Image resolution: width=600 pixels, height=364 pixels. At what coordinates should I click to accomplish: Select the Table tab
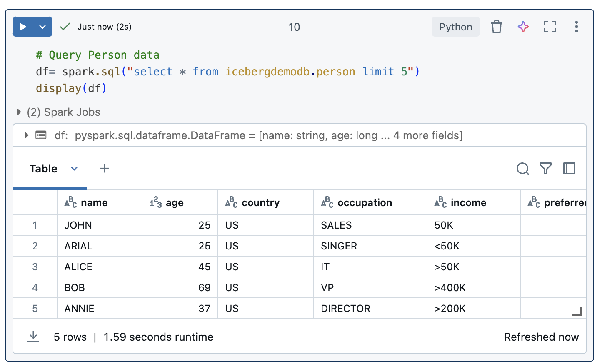(43, 169)
